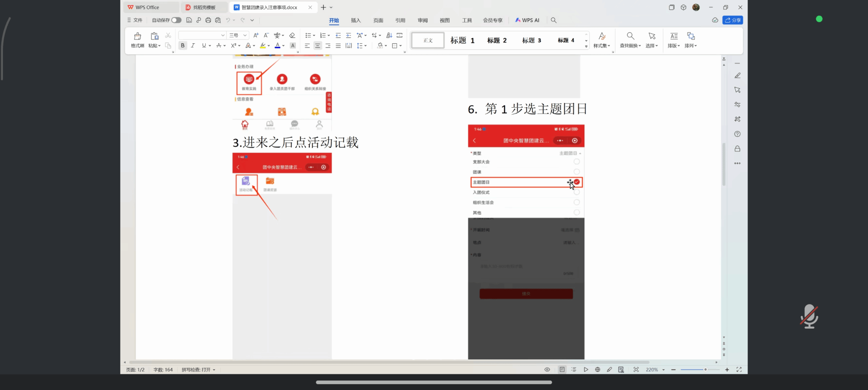The height and width of the screenshot is (390, 868).
Task: Apply the 标题 1 heading style
Action: (462, 40)
